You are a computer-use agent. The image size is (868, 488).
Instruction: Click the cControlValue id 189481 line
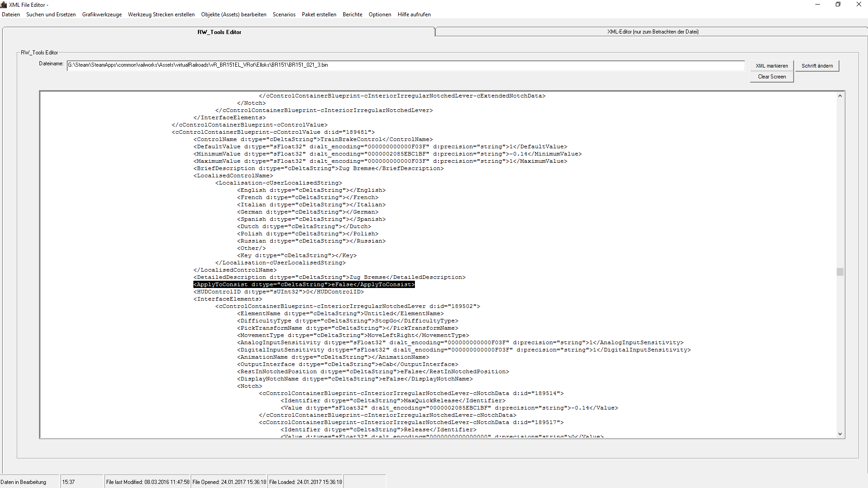coord(273,132)
